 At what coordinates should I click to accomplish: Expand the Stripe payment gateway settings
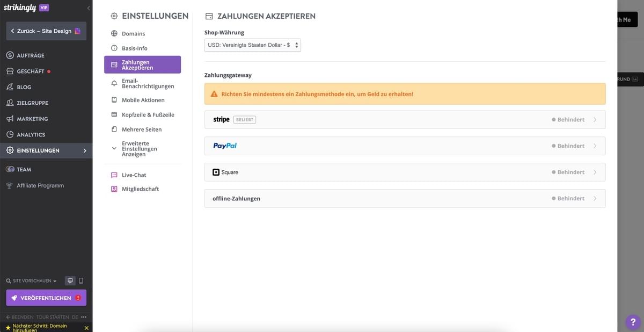pyautogui.click(x=404, y=119)
